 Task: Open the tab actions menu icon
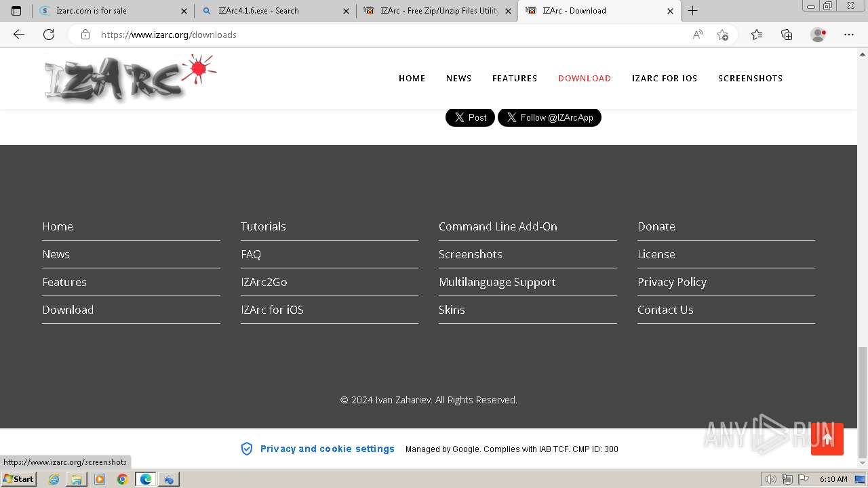(16, 11)
